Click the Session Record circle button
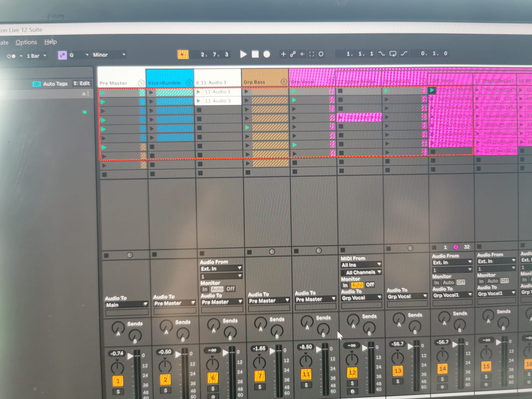532x399 pixels. click(x=321, y=54)
